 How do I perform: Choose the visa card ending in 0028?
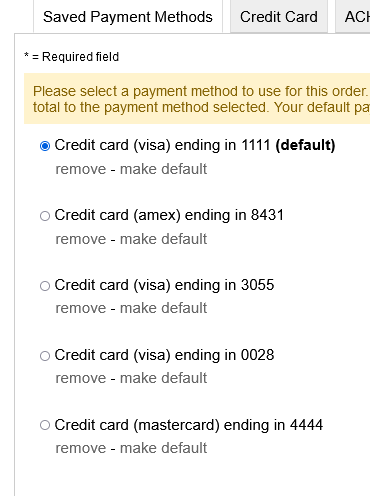click(45, 356)
